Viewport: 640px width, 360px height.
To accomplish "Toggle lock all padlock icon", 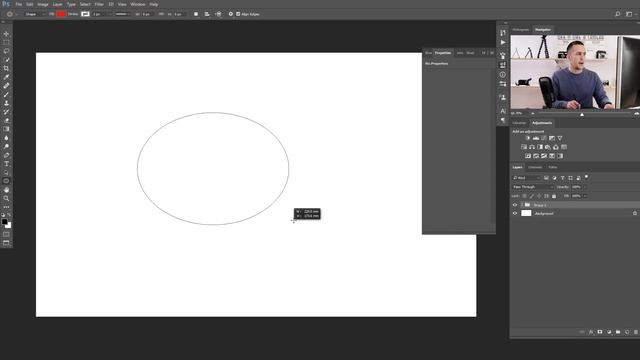I will coord(554,196).
